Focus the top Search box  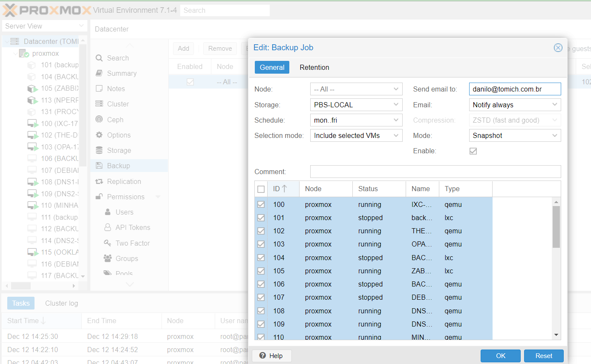point(225,10)
